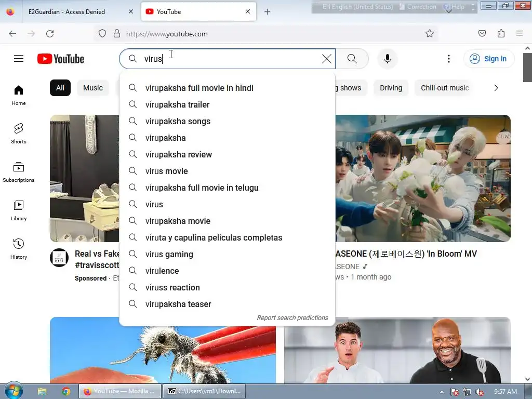Open History in the sidebar
This screenshot has width=532, height=399.
coord(19,249)
